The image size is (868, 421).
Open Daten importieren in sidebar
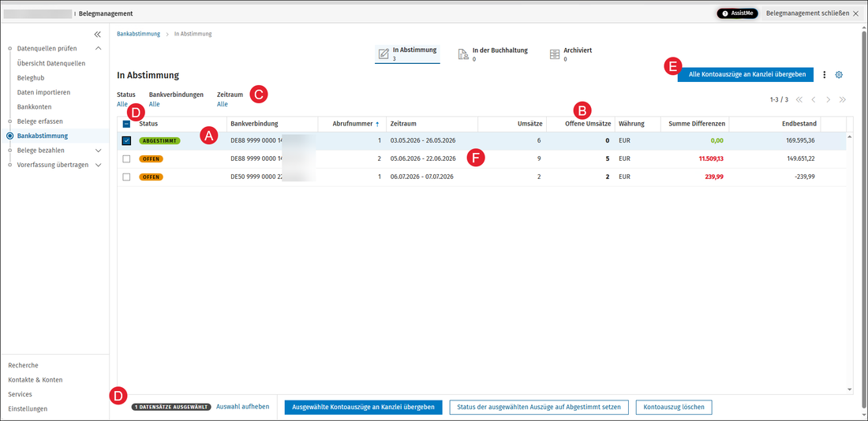pos(43,92)
